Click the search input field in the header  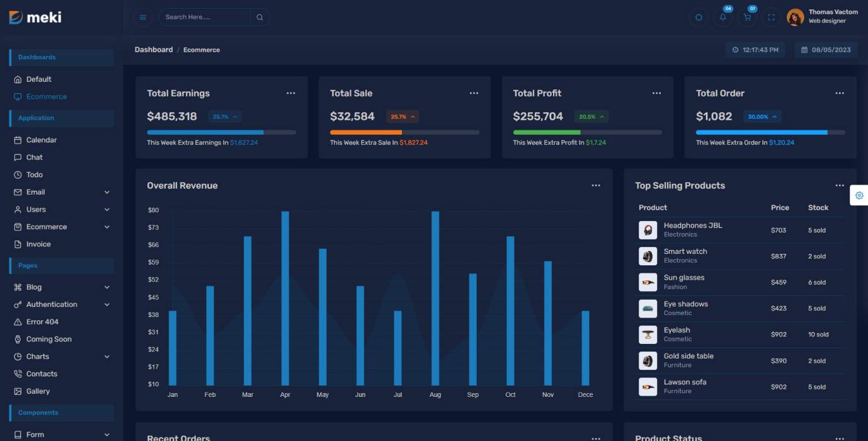coord(202,17)
